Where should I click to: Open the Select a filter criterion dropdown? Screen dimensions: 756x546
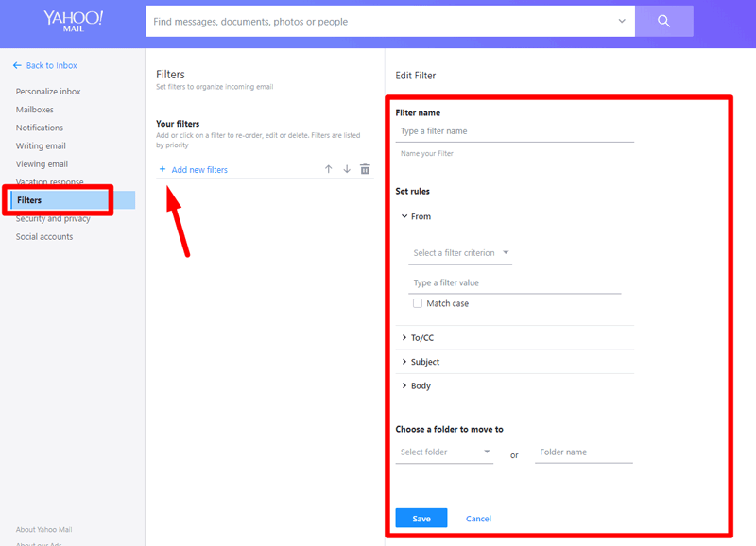pos(460,252)
